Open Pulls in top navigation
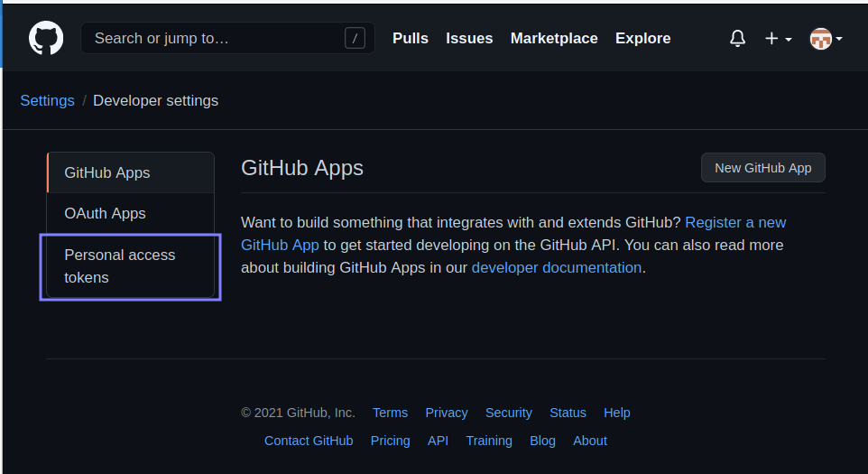 [410, 39]
